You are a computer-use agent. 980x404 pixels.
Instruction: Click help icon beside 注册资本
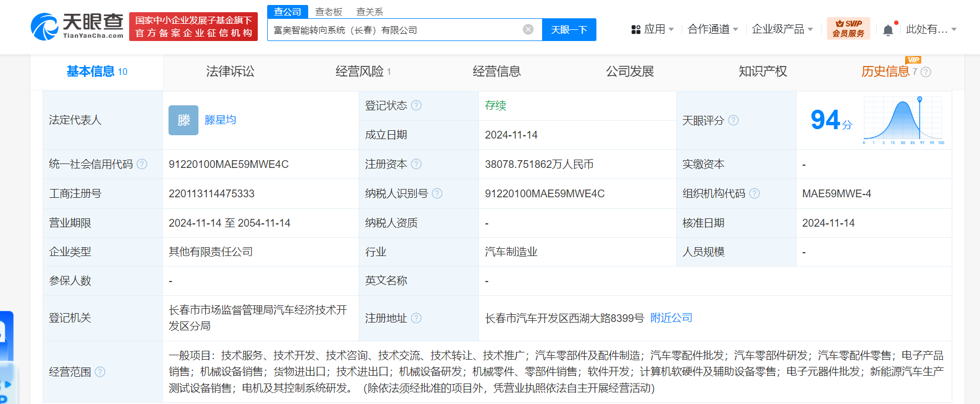(x=416, y=164)
